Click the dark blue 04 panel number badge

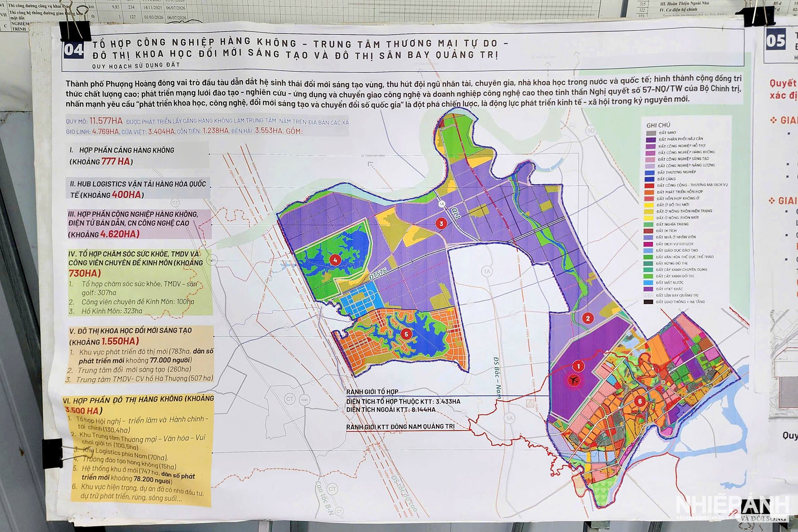[73, 50]
